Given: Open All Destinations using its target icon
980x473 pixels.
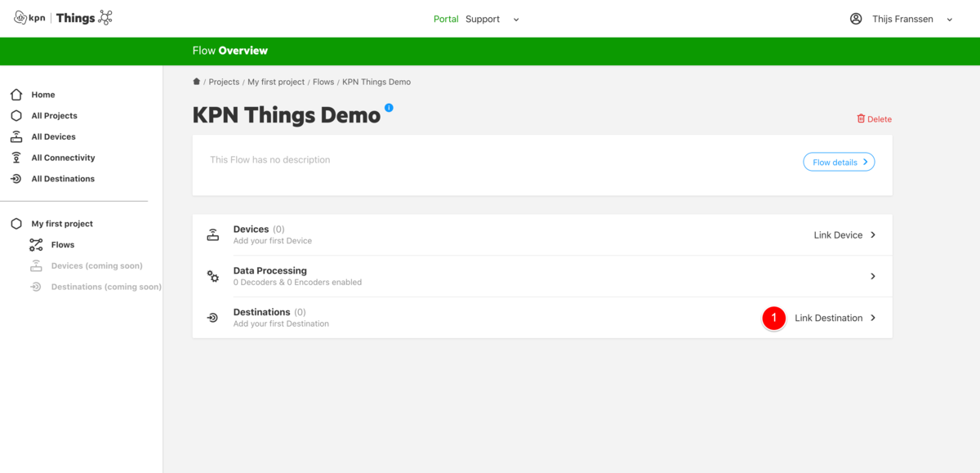Looking at the screenshot, I should tap(16, 179).
